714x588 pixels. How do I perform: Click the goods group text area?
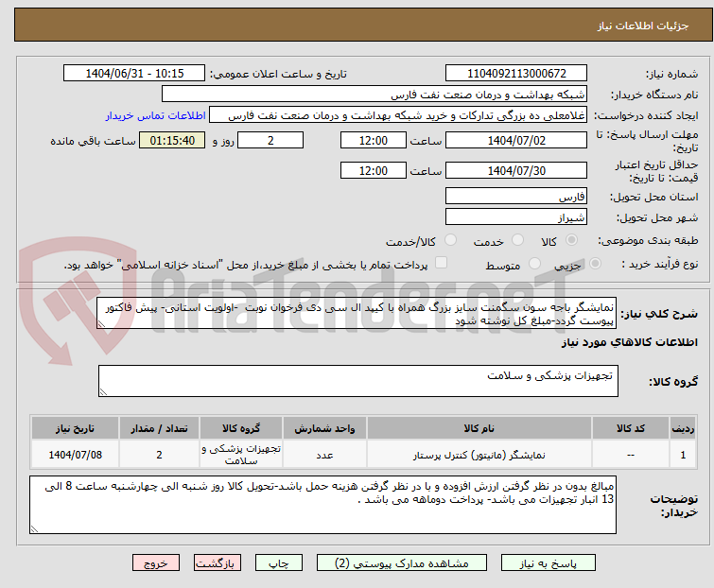pos(358,381)
